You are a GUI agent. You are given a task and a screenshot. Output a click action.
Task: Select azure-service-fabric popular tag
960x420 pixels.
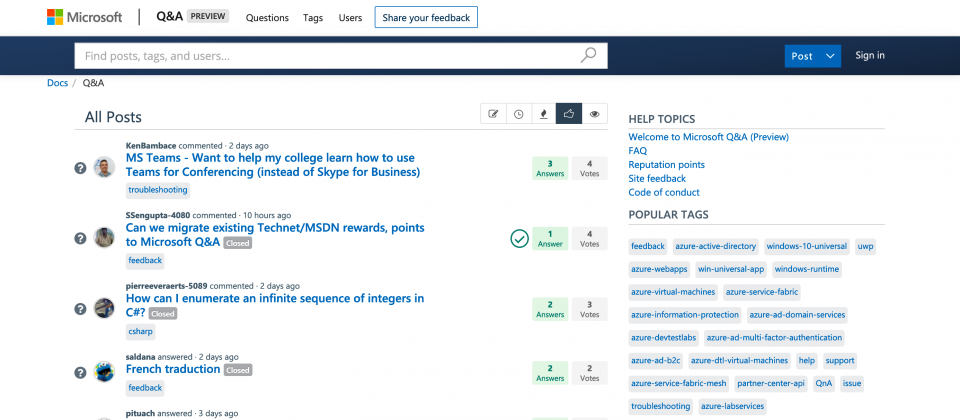(762, 293)
